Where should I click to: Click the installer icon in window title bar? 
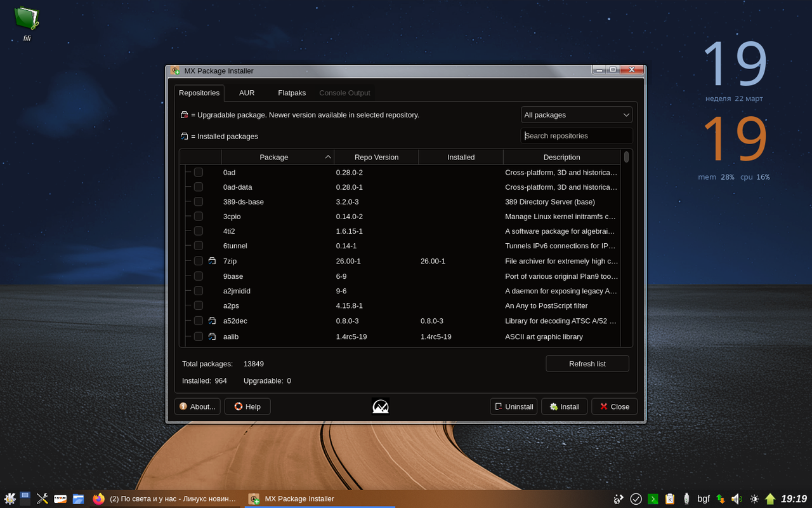coord(176,70)
